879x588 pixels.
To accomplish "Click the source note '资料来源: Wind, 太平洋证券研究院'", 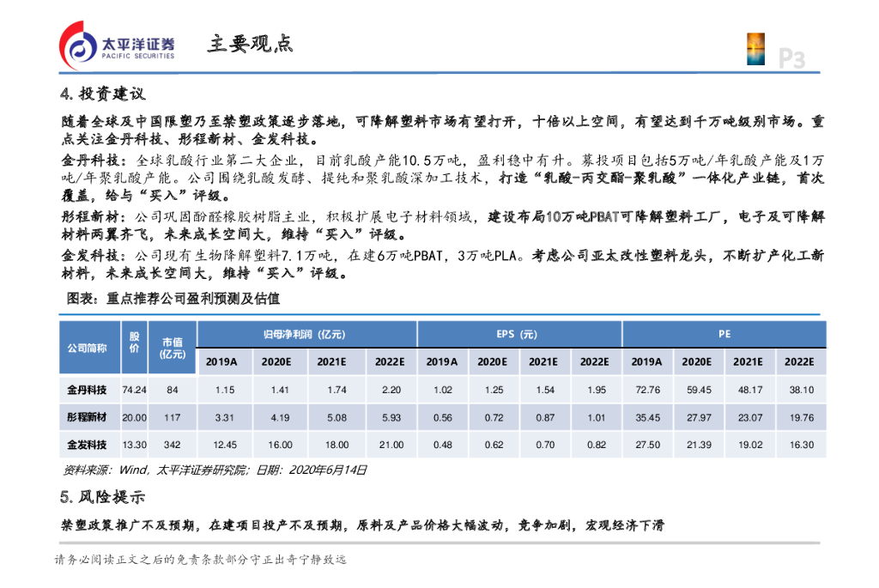I will click(x=155, y=470).
